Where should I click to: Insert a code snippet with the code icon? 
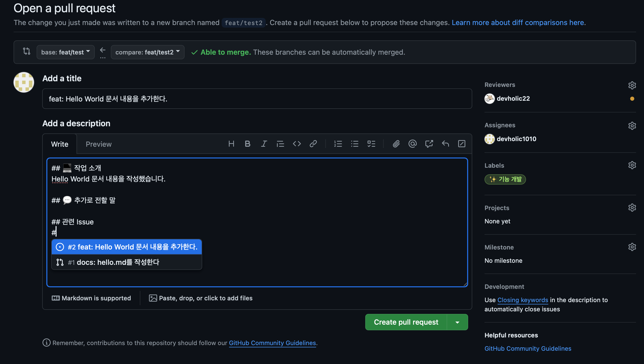297,144
